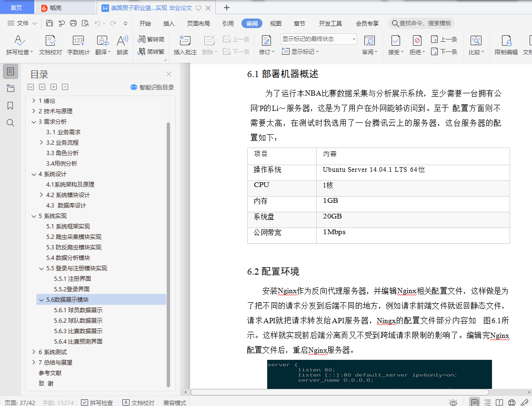Open the bookmark sidebar icon
The height and width of the screenshot is (406, 532).
click(x=10, y=106)
